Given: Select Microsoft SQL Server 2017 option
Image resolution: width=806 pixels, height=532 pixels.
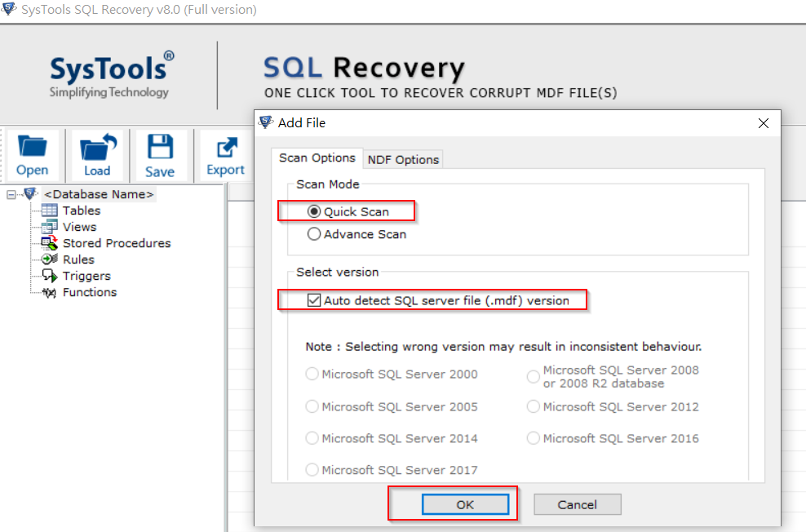Looking at the screenshot, I should coord(312,469).
